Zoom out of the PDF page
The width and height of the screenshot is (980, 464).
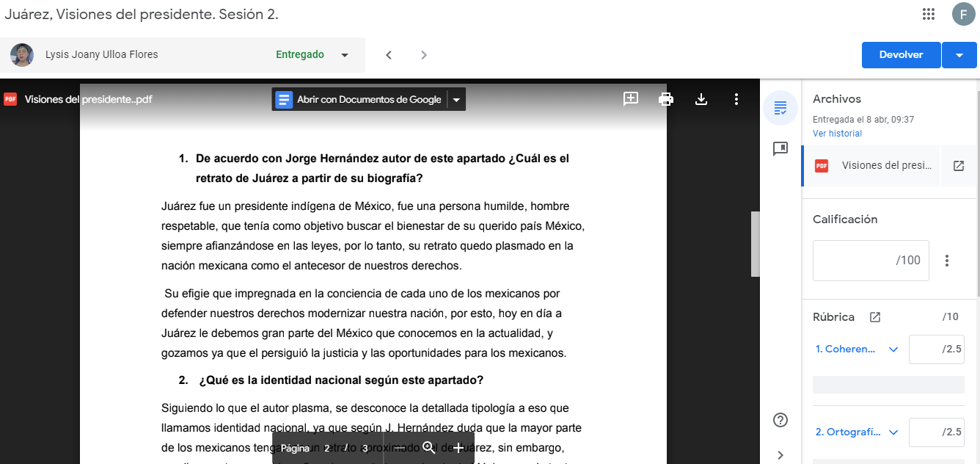tap(398, 448)
